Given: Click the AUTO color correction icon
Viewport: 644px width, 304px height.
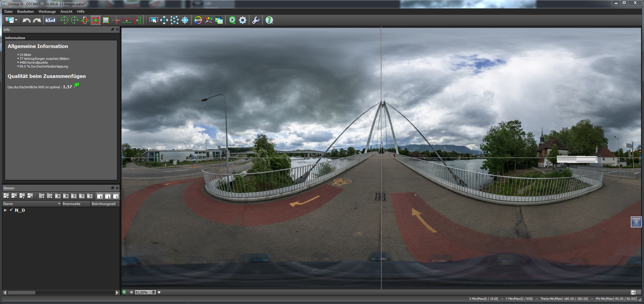Looking at the screenshot, I should [198, 20].
